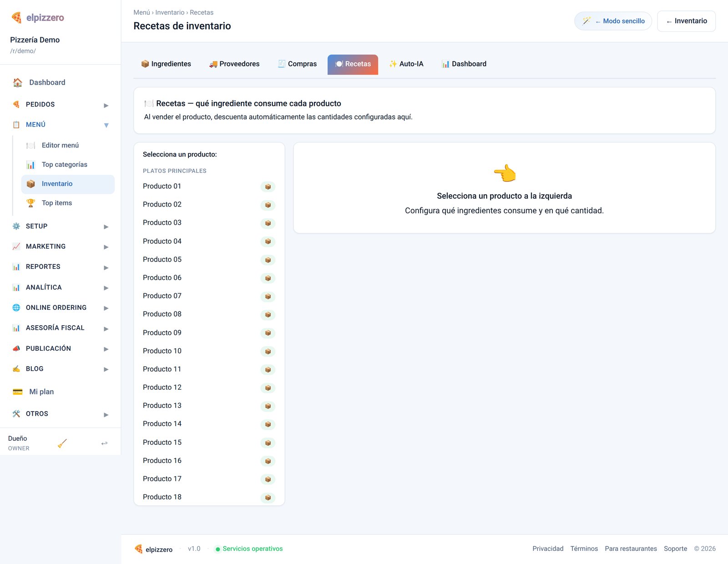Screen dimensions: 728x564
Task: Open the Privacidad footer link
Action: 548,549
